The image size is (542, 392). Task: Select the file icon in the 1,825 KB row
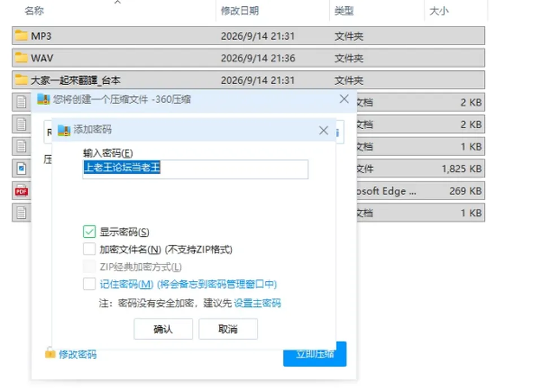21,169
